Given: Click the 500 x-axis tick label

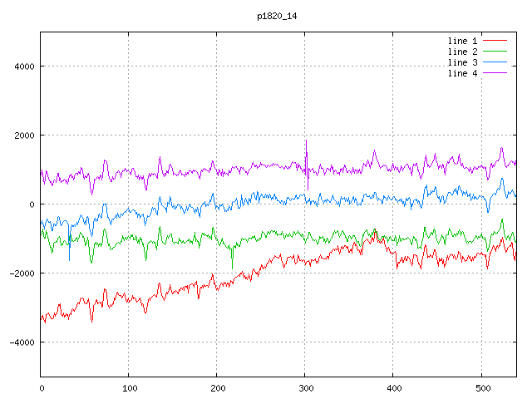Looking at the screenshot, I should pos(481,387).
